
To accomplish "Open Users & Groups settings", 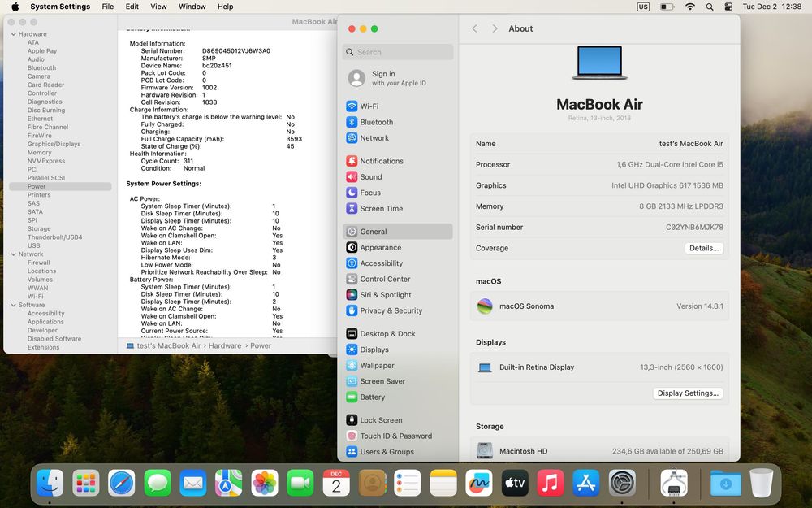I will click(x=397, y=451).
